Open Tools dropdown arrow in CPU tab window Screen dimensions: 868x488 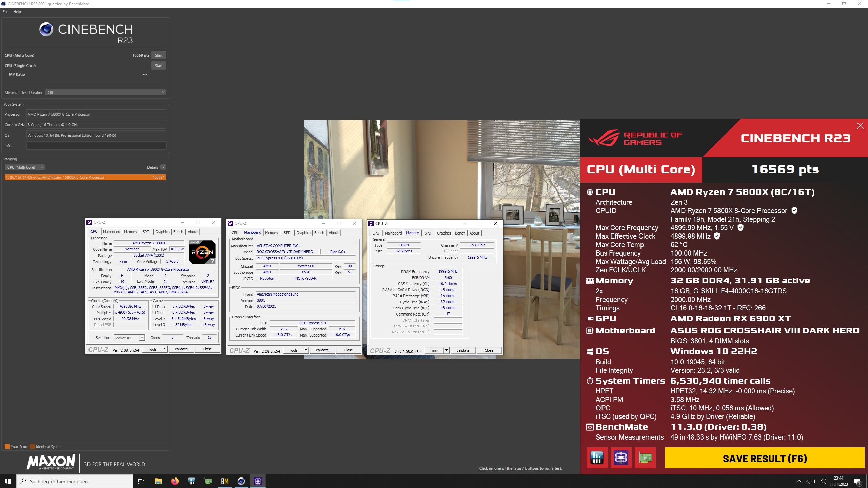[164, 349]
